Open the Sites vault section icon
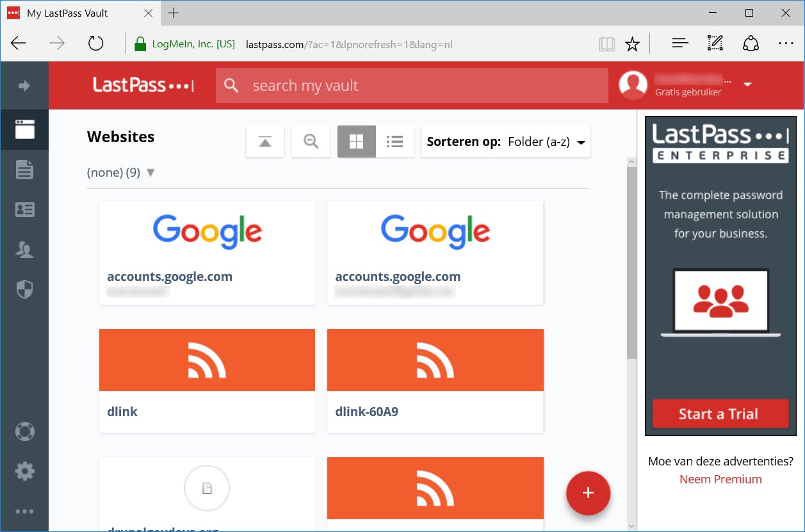Image resolution: width=805 pixels, height=532 pixels. 24,129
